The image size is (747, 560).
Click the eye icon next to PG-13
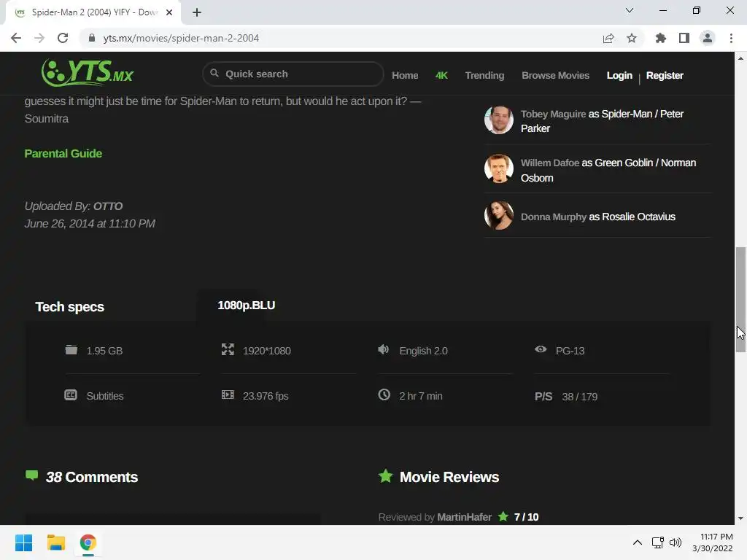(541, 349)
